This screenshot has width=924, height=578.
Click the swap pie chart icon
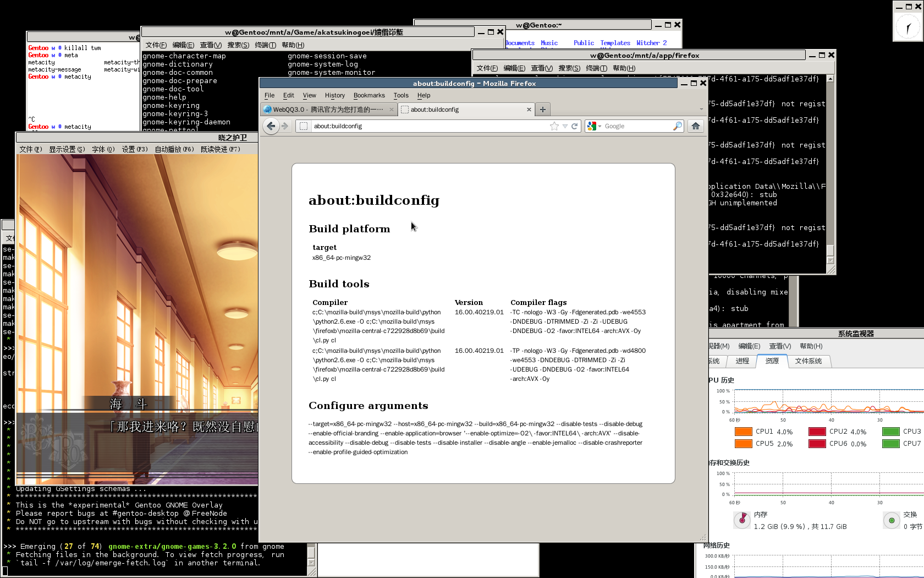892,520
